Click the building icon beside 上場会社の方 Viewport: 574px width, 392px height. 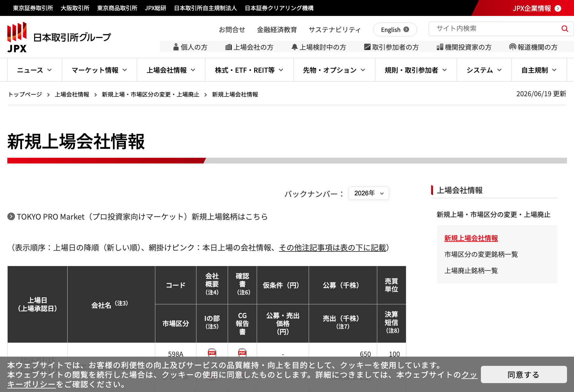(x=228, y=47)
